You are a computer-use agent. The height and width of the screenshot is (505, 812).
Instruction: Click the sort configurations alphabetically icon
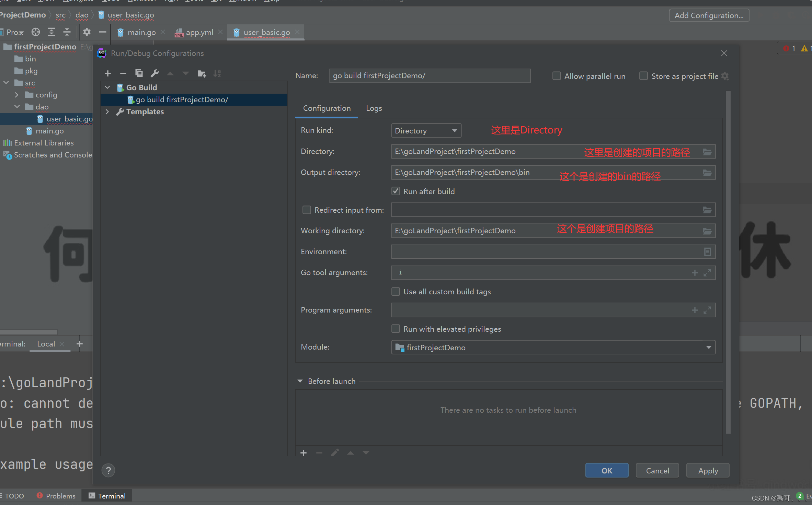[217, 73]
